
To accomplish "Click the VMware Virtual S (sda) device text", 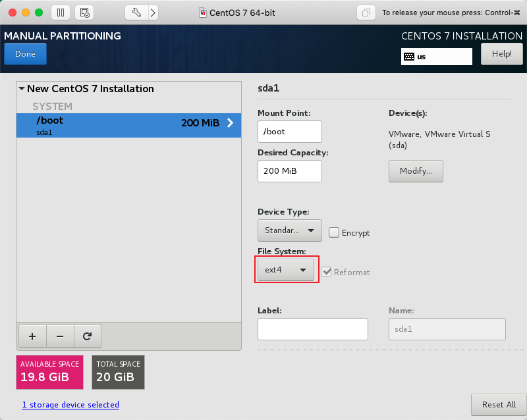I will [439, 140].
